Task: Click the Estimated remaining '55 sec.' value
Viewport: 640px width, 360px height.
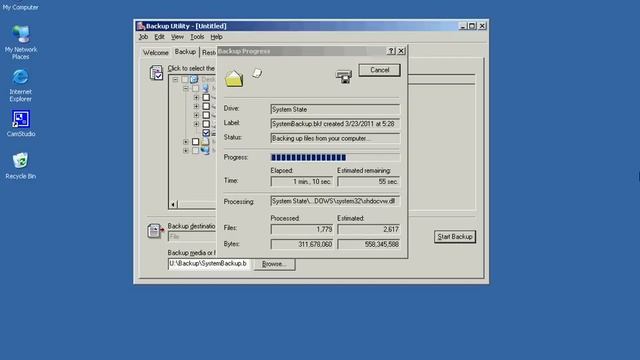Action: pos(369,182)
